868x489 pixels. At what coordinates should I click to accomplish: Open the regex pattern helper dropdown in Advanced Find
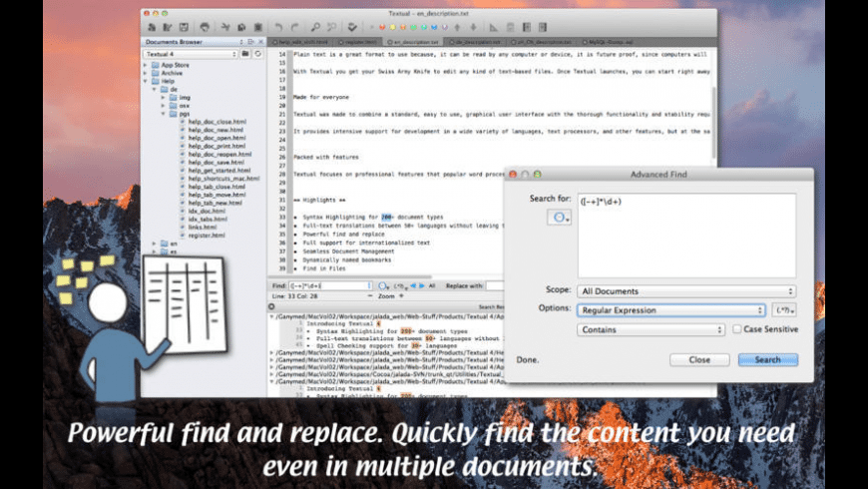tap(784, 310)
